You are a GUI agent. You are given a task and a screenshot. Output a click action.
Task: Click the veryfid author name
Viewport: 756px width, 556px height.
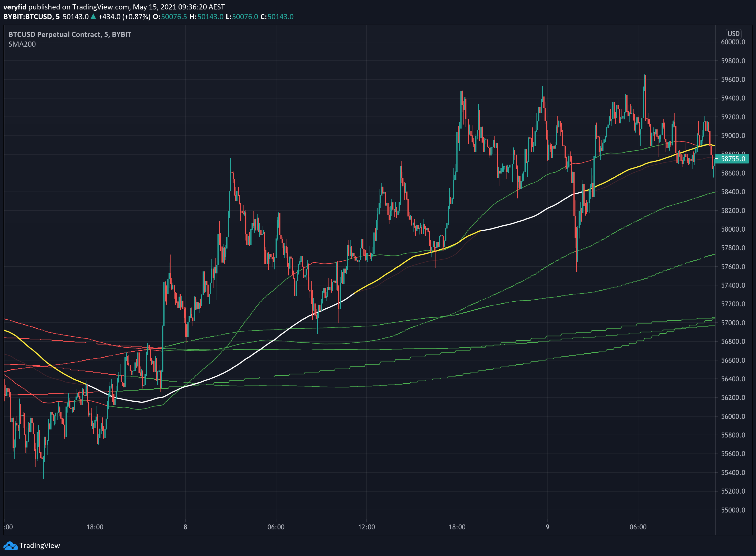pos(15,7)
